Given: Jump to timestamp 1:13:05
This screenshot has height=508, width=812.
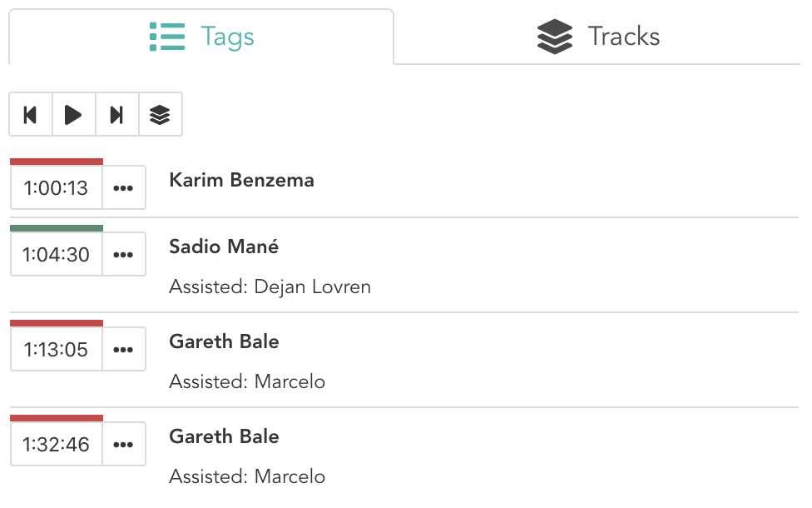Looking at the screenshot, I should 56,350.
